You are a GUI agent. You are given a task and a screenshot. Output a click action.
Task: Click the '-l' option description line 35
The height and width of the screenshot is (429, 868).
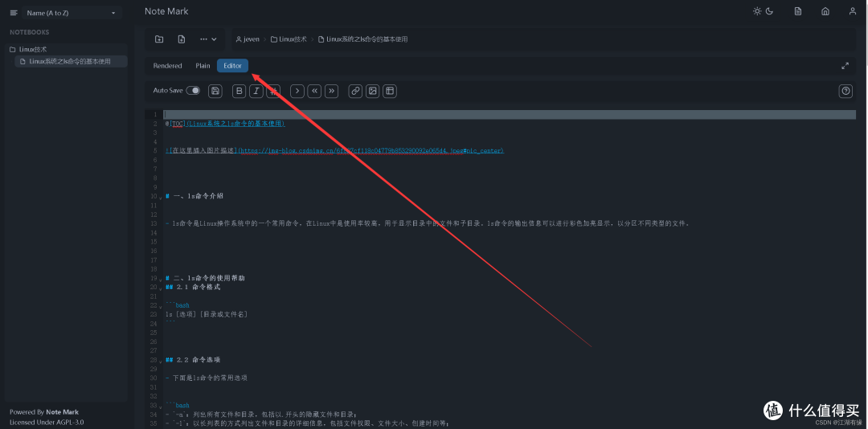point(307,423)
